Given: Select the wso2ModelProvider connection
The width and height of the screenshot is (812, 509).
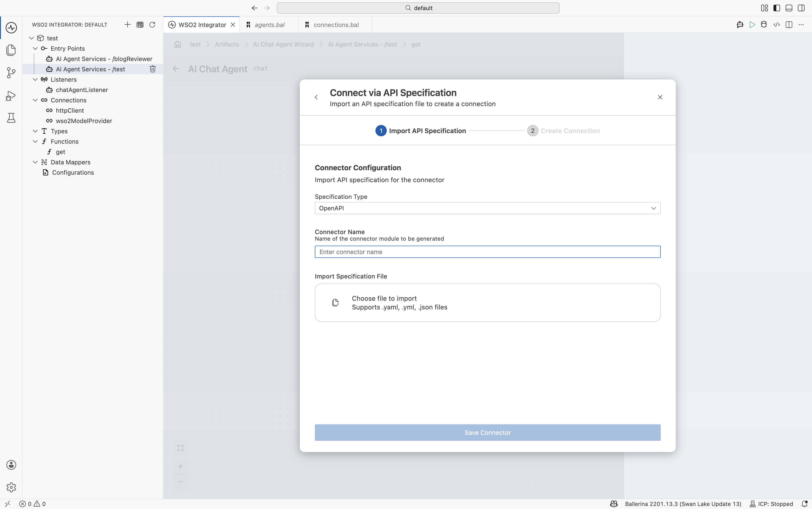Looking at the screenshot, I should point(84,121).
